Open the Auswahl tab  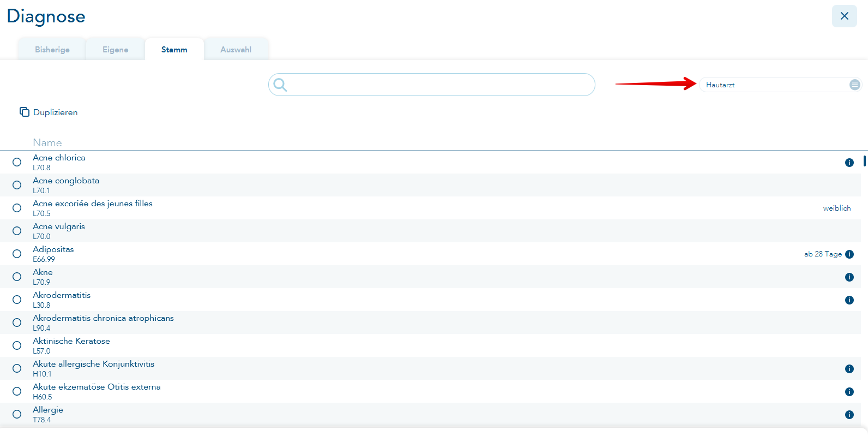236,50
